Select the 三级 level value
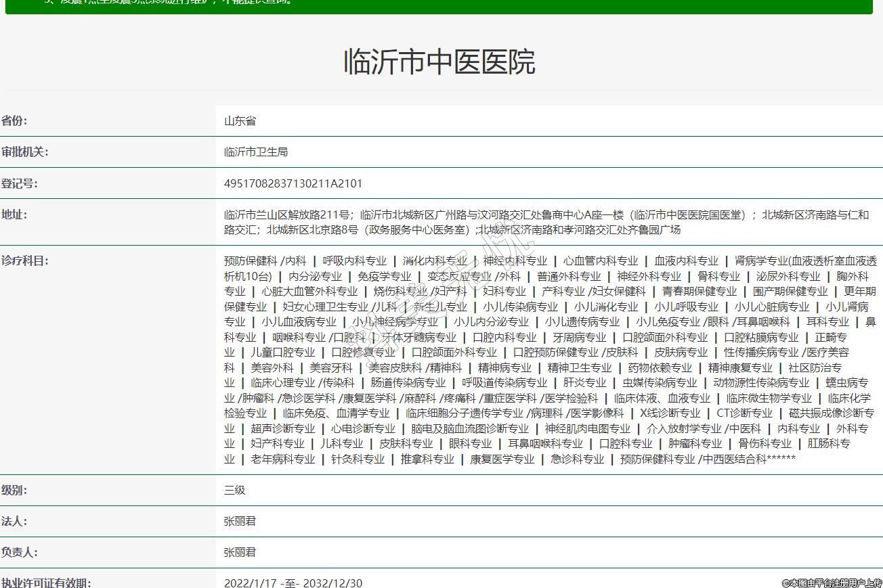 (235, 490)
